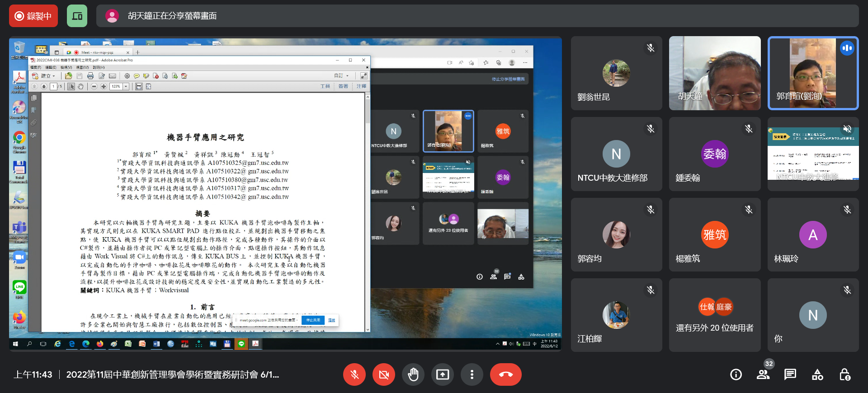Expand the truncated meeting title at bottom
868x393 pixels.
click(172, 374)
